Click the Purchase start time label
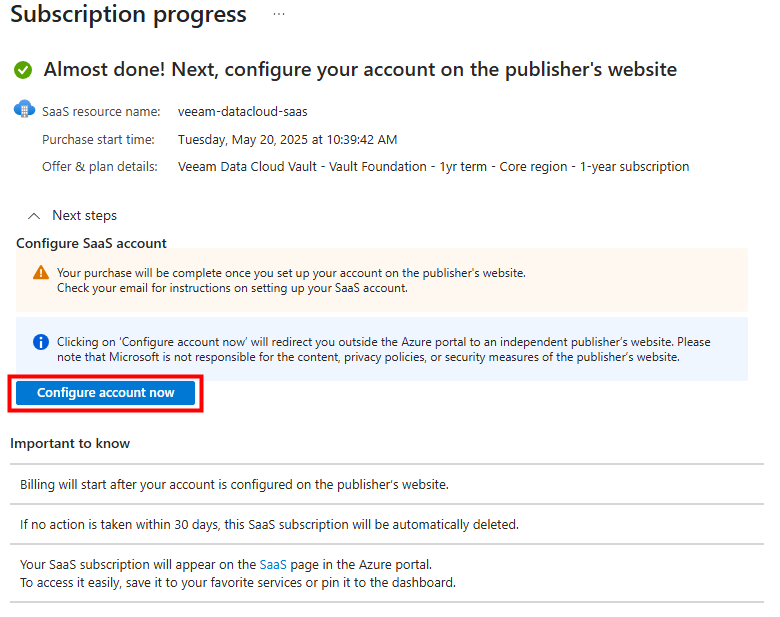Image resolution: width=780 pixels, height=617 pixels. (x=98, y=140)
